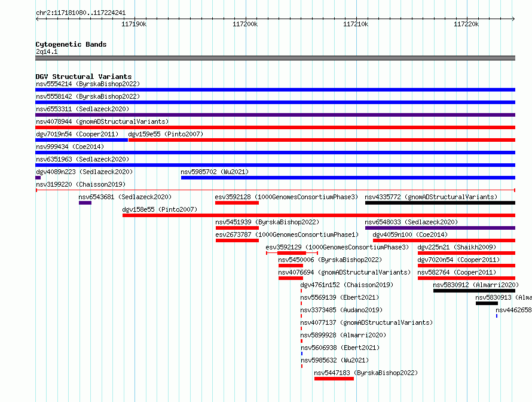Click dgv158e55 (Pinto2007) variant label
532x402 pixels.
coord(160,209)
